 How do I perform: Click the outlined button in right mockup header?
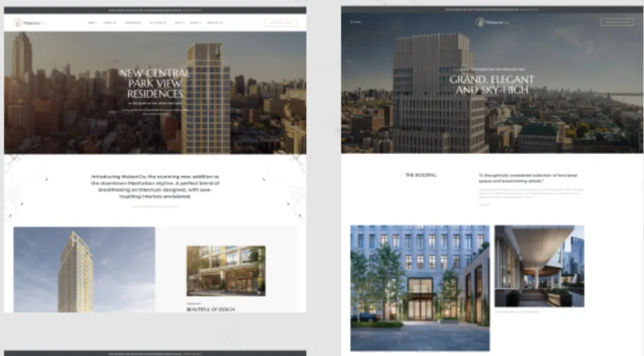(617, 22)
